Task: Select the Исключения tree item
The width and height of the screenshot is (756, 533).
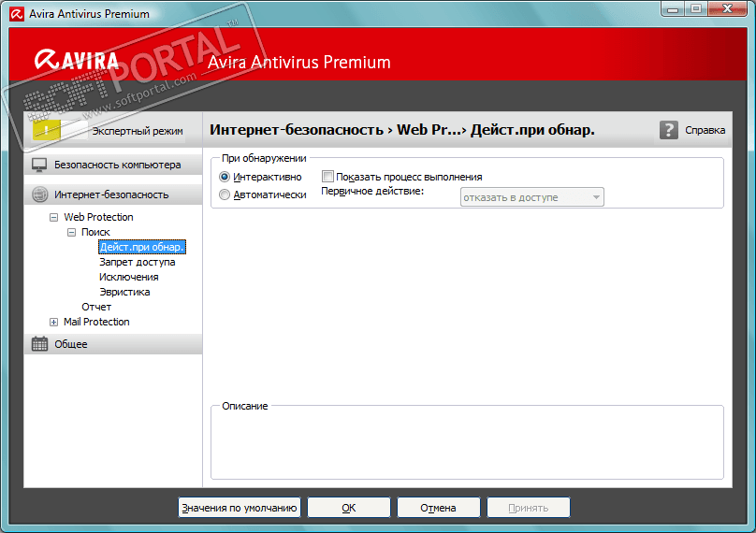Action: [x=129, y=277]
